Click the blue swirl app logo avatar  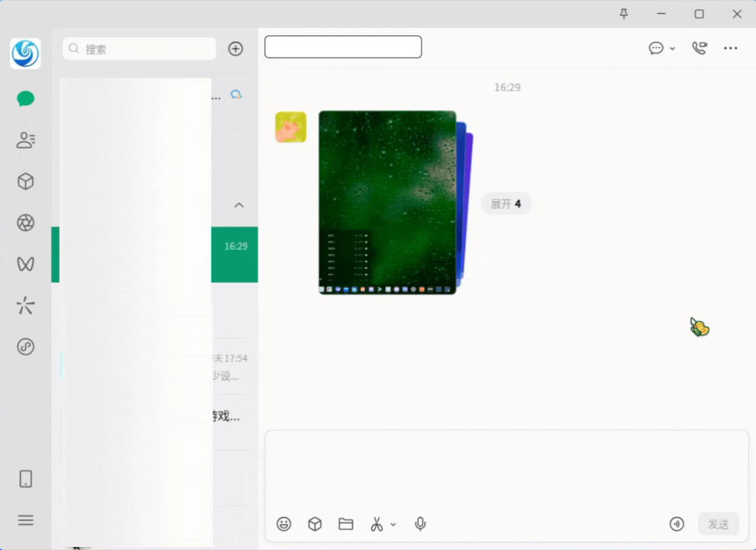[25, 53]
